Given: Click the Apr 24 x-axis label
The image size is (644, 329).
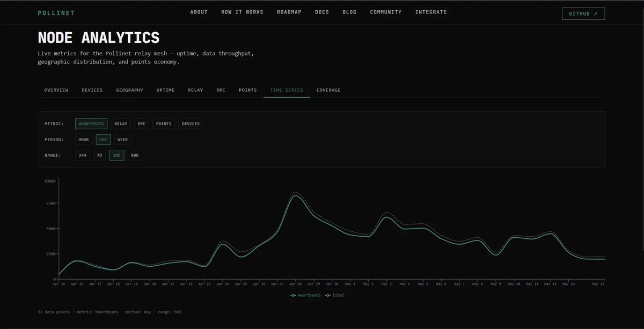Looking at the screenshot, I should tap(223, 283).
